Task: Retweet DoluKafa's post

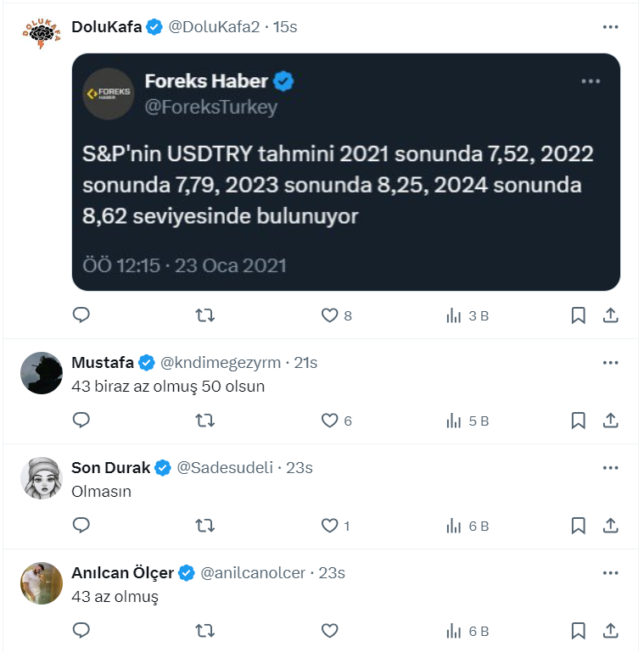Action: pyautogui.click(x=204, y=315)
